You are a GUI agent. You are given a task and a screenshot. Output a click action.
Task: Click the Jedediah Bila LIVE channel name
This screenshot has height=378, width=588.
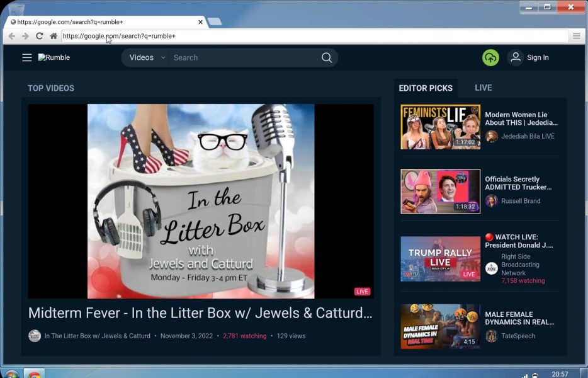coord(528,136)
